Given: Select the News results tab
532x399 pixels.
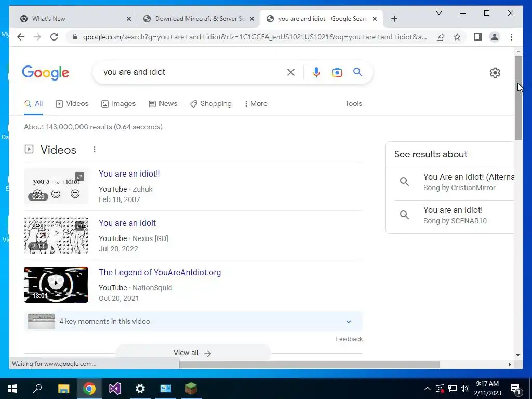Looking at the screenshot, I should click(163, 103).
